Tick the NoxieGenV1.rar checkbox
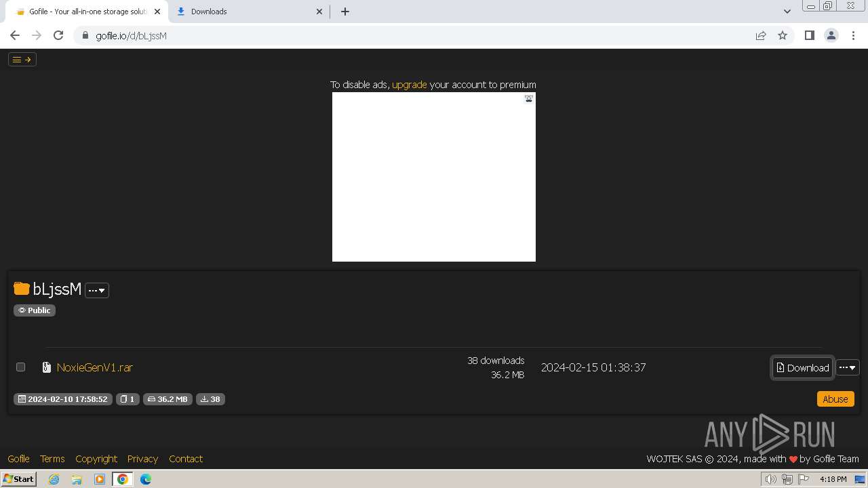The width and height of the screenshot is (868, 488). 21,367
